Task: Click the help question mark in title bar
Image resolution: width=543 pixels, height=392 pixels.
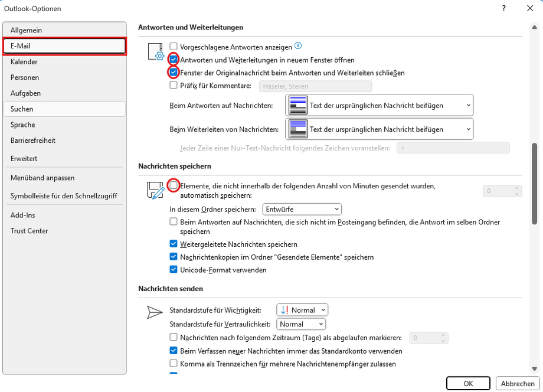Action: click(504, 8)
